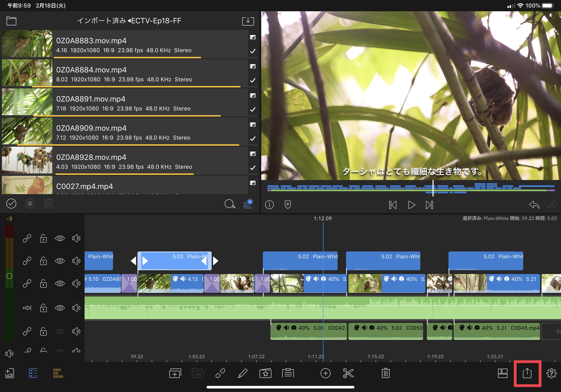Viewport: 561px width, 392px height.
Task: Click the add clip plus circle
Action: (x=325, y=373)
